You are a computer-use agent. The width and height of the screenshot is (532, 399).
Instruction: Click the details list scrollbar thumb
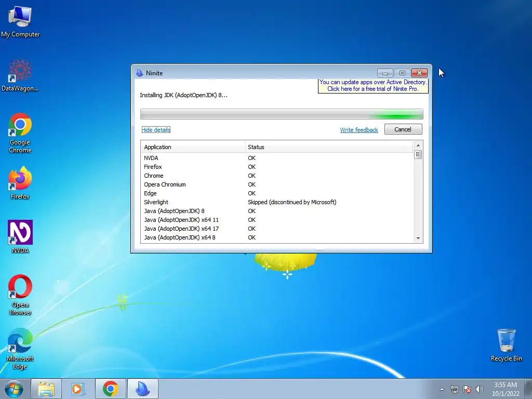click(418, 155)
